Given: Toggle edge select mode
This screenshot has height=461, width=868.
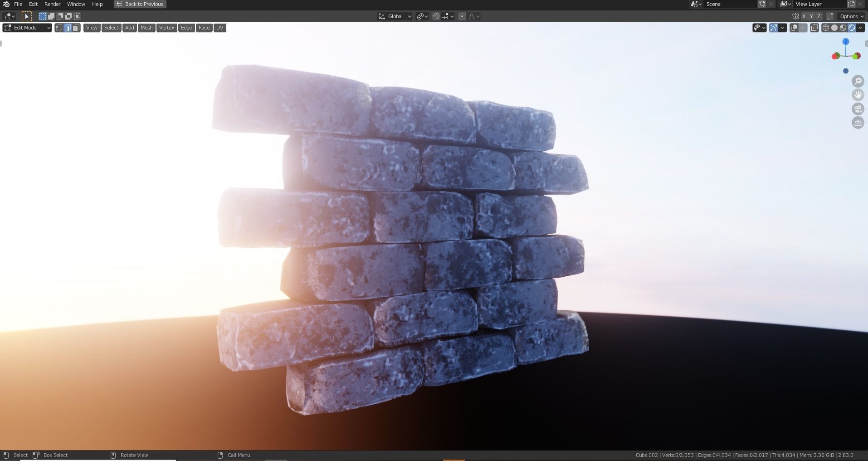Looking at the screenshot, I should (68, 28).
